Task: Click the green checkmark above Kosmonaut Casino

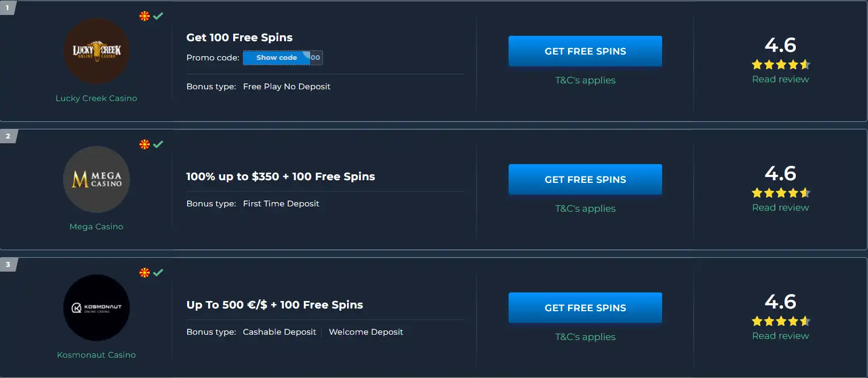Action: pyautogui.click(x=158, y=273)
